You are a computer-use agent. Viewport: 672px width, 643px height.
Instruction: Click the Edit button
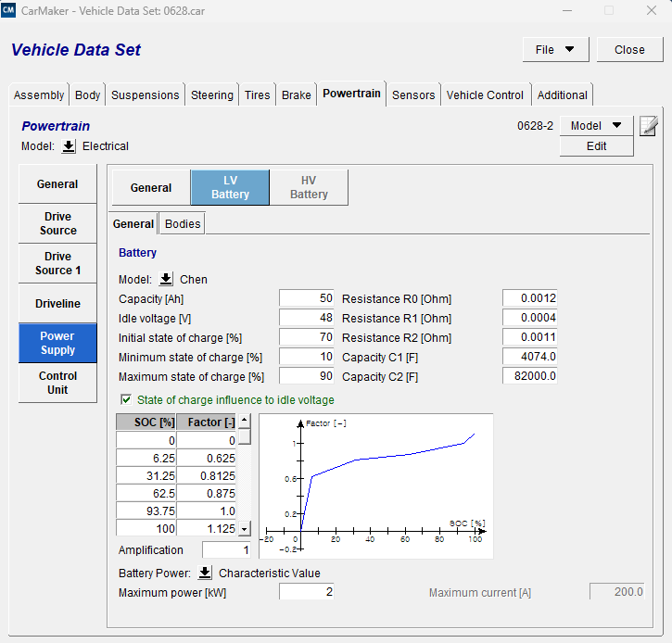point(596,146)
